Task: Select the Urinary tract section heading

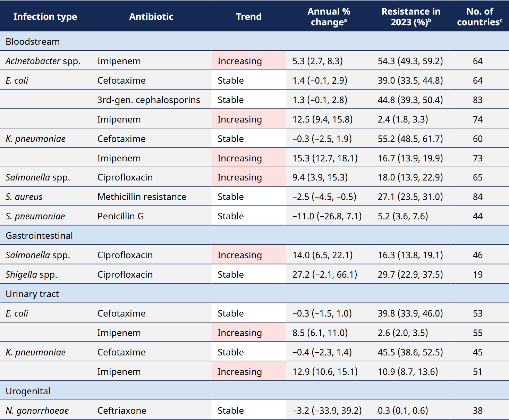Action: (32, 294)
